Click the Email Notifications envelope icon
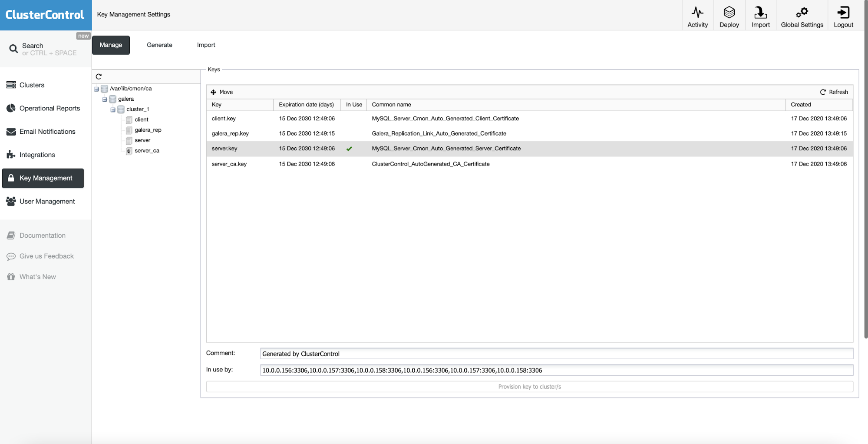This screenshot has height=444, width=868. click(11, 132)
